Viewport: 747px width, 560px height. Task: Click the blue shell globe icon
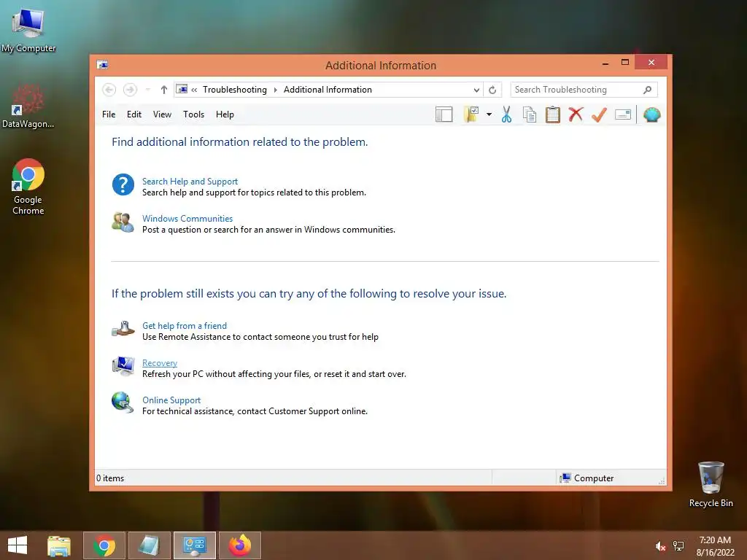pyautogui.click(x=651, y=114)
